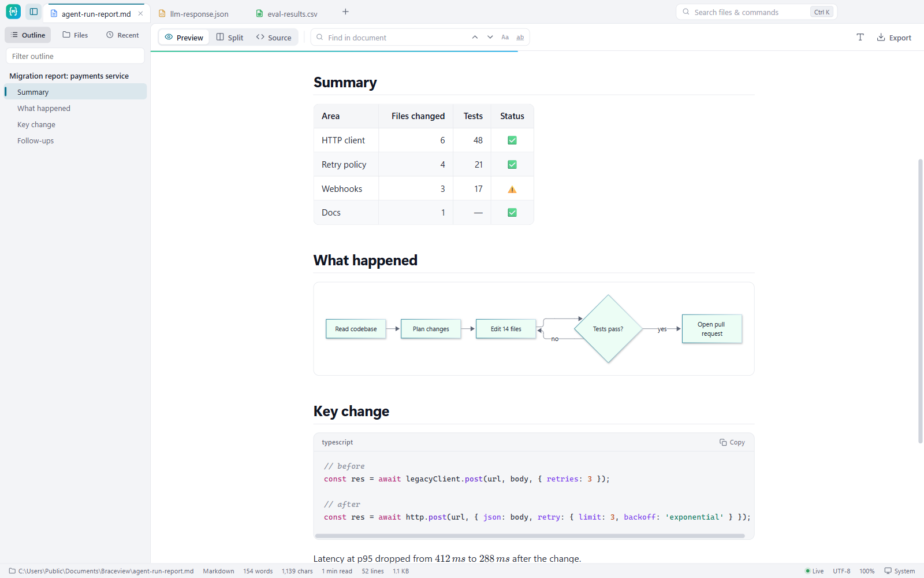Click the file path in status bar

[x=101, y=571]
